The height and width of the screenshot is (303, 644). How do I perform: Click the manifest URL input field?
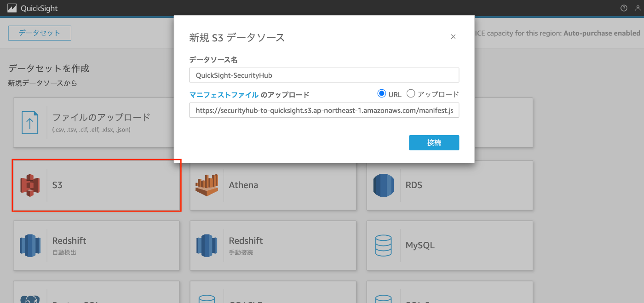tap(324, 110)
